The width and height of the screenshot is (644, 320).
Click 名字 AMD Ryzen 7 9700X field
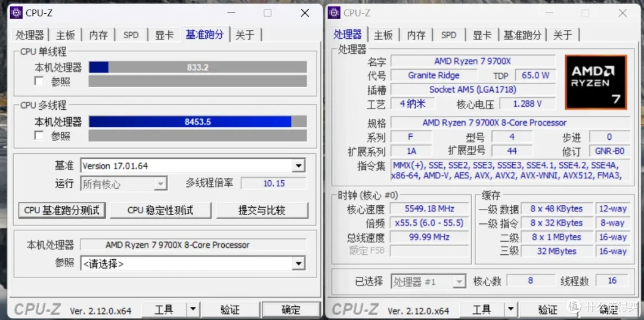[473, 61]
